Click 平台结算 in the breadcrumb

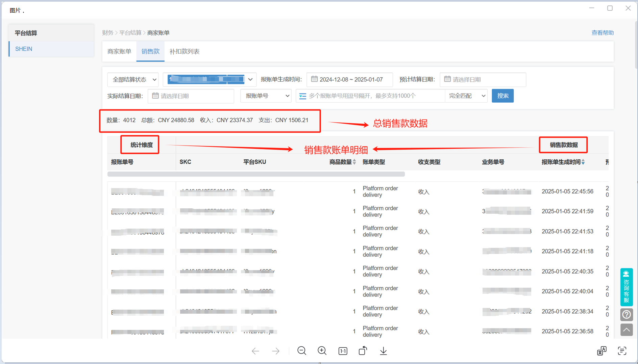[x=130, y=33]
